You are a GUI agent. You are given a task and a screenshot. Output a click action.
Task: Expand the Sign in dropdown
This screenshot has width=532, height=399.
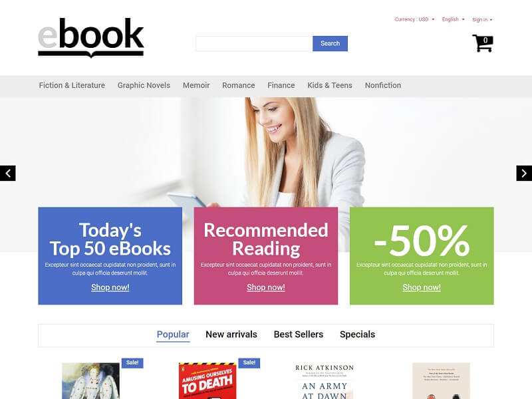[482, 20]
